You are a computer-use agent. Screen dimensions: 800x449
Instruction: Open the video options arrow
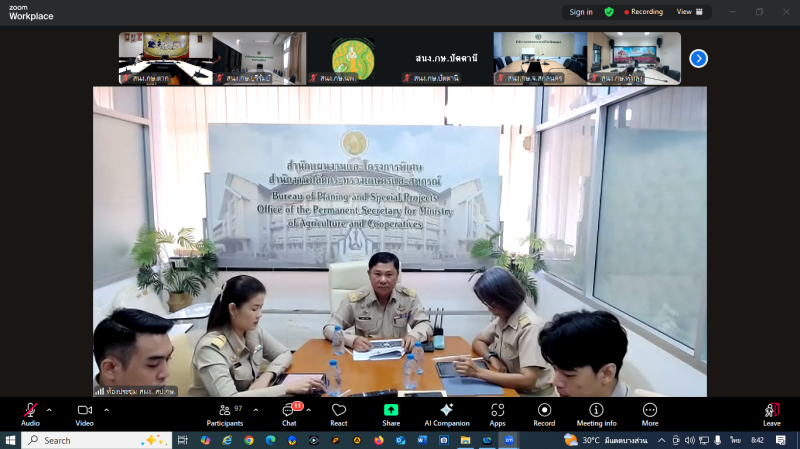[x=106, y=409]
